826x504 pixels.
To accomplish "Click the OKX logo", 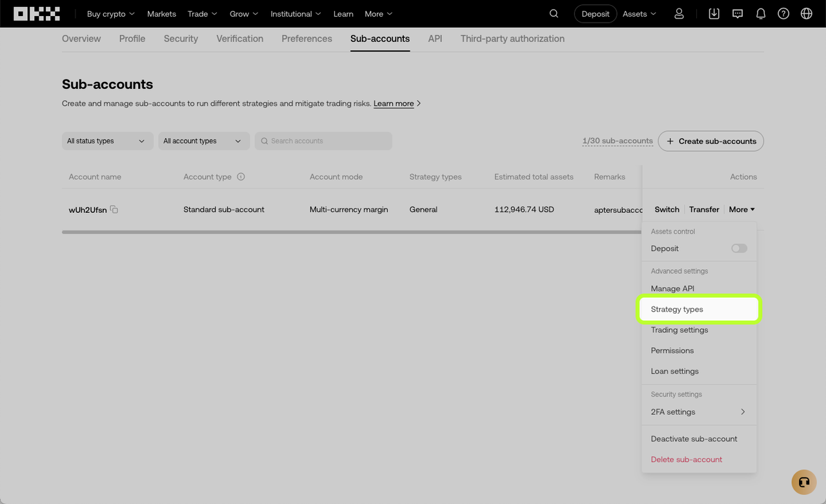I will pos(36,13).
